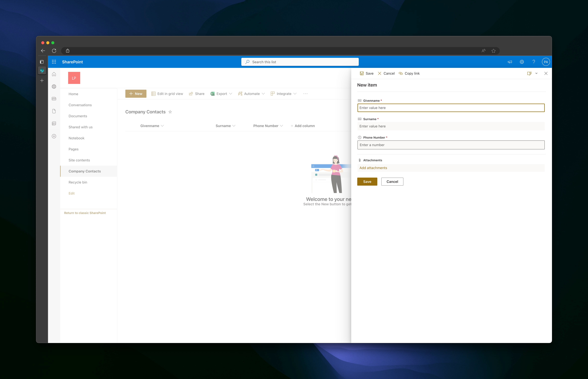Bookmark page with the favorites star icon

493,51
